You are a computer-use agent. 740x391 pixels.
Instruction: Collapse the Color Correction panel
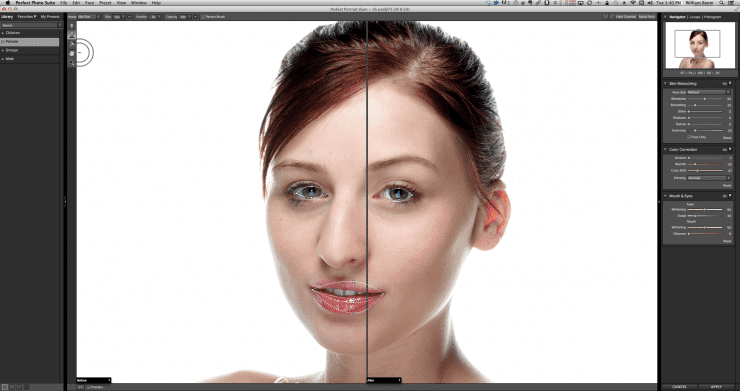point(665,150)
